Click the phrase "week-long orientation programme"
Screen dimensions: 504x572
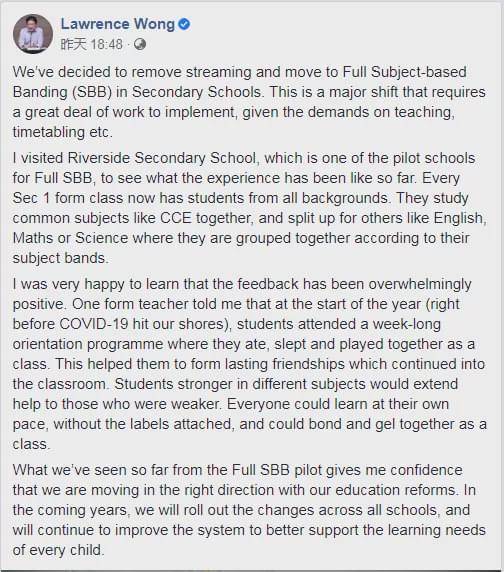pyautogui.click(x=226, y=334)
